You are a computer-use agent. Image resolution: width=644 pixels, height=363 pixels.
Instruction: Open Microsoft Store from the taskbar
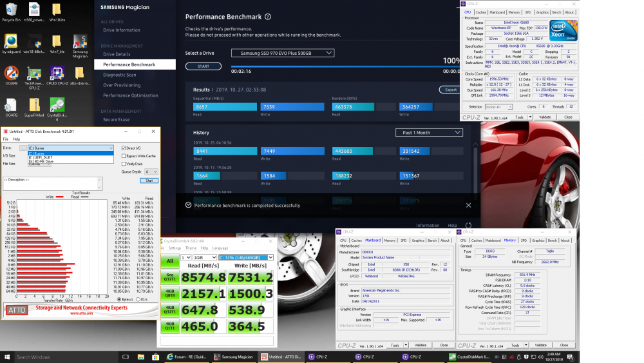pos(155,357)
